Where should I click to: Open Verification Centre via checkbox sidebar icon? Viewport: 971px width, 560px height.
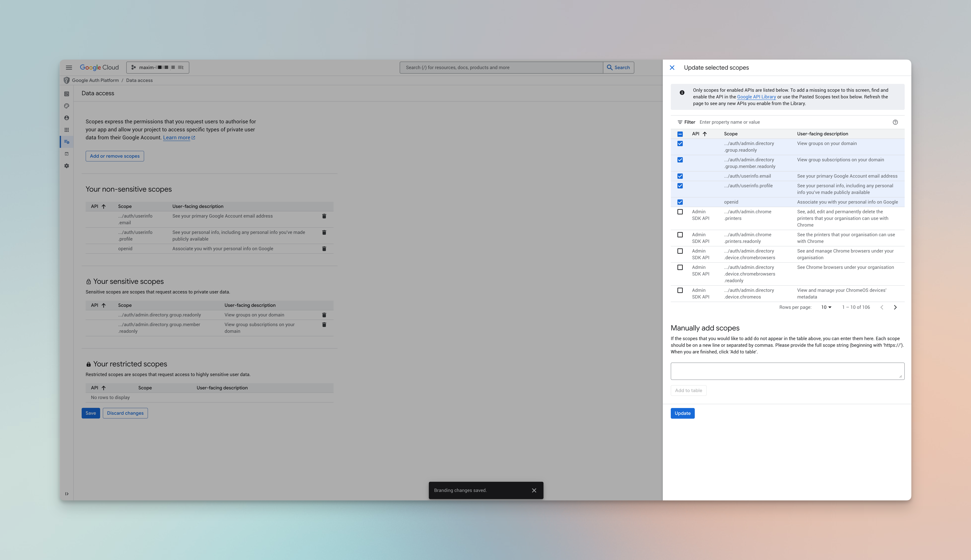67,154
